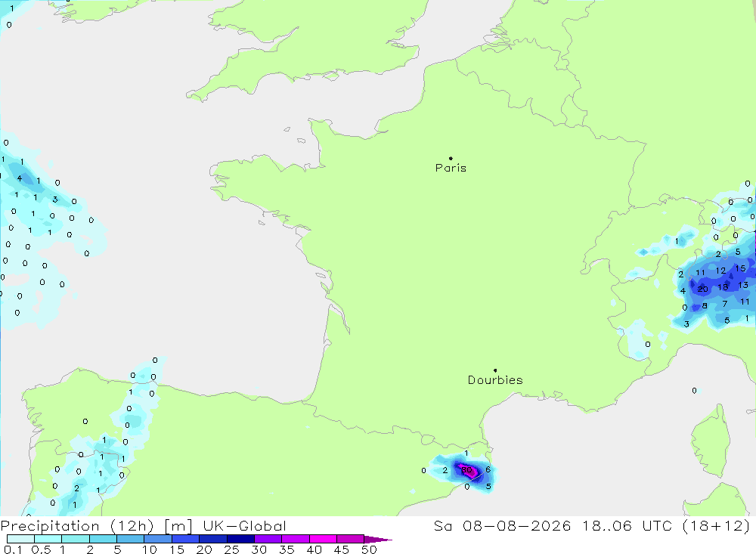
Task: Click the 35–40 legend color swatch
Action: (295, 539)
